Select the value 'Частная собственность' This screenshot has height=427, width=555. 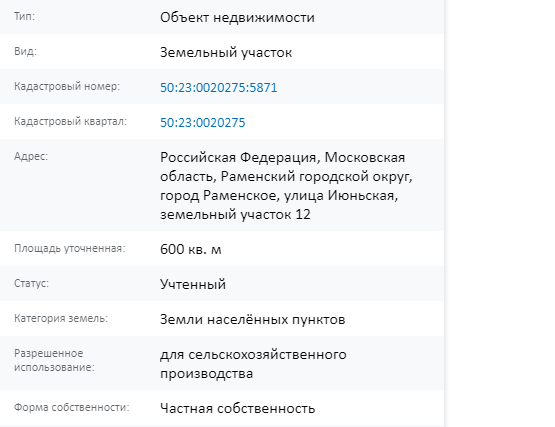click(x=238, y=409)
